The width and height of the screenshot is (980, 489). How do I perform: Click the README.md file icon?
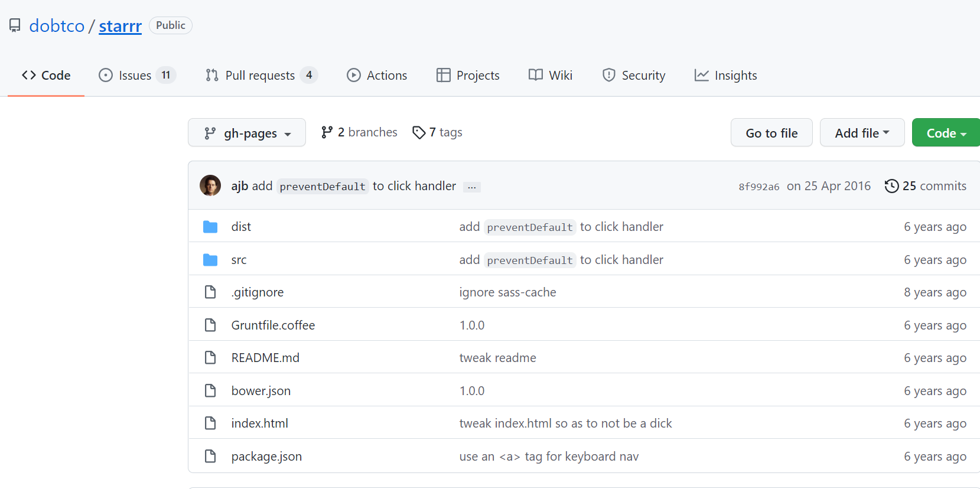[210, 358]
